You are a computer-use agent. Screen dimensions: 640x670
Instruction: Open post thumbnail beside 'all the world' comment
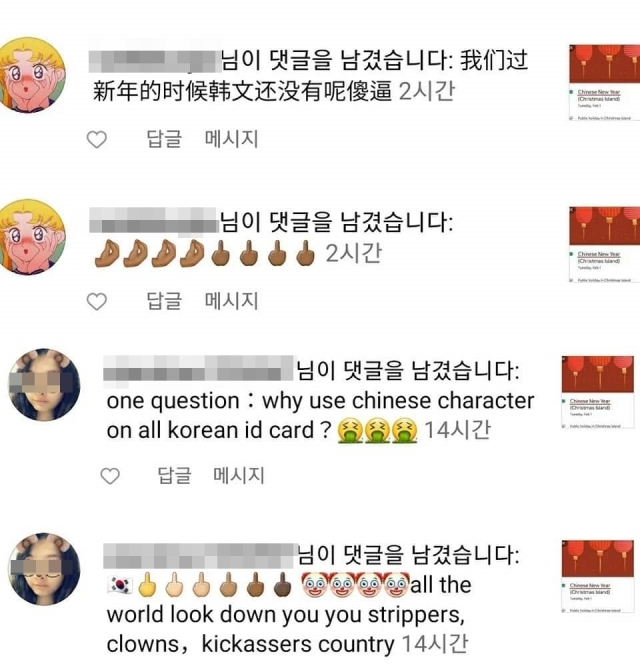[598, 576]
